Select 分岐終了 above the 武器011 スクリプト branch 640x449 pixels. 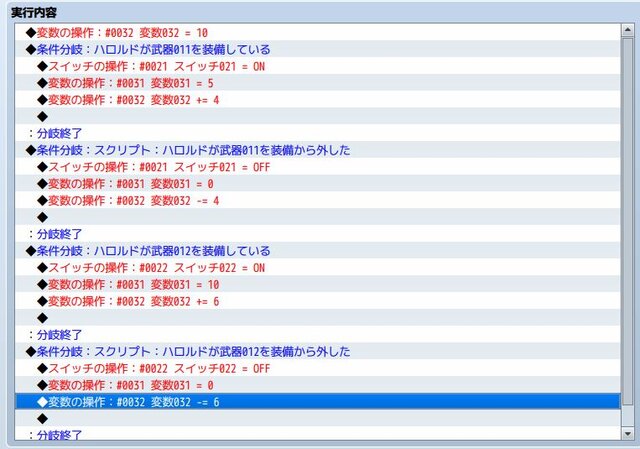(x=318, y=133)
